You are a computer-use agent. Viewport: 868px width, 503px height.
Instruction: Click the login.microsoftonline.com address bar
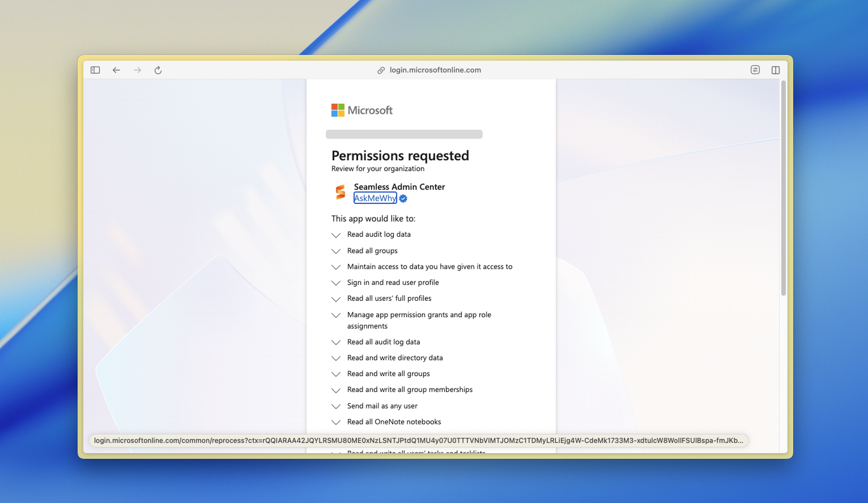click(435, 70)
